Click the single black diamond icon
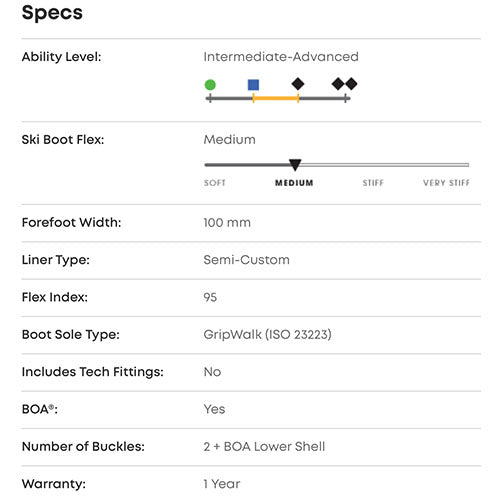 (298, 84)
